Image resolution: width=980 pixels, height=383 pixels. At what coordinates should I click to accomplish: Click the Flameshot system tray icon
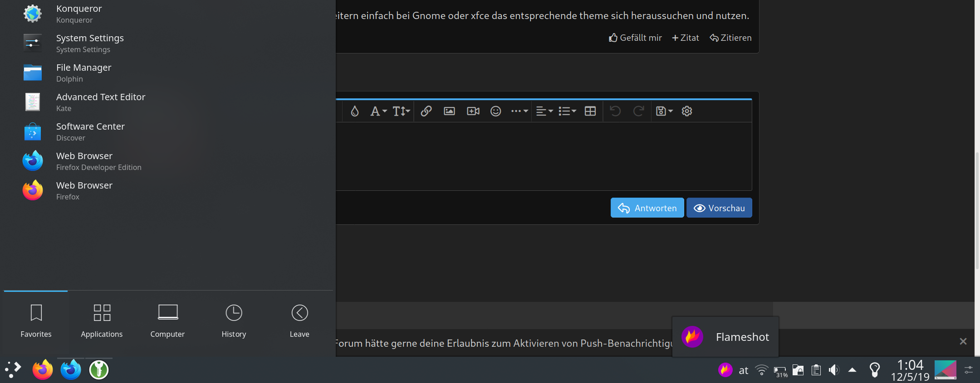tap(725, 370)
